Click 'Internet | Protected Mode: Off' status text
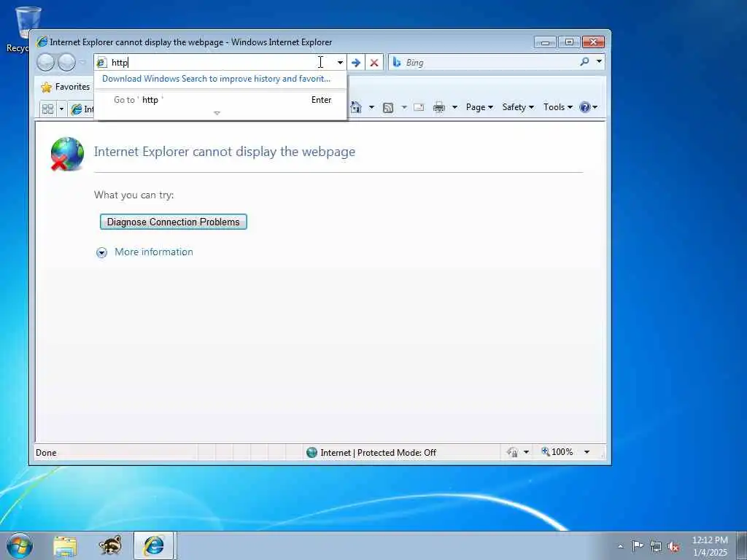This screenshot has width=747, height=560. click(379, 452)
